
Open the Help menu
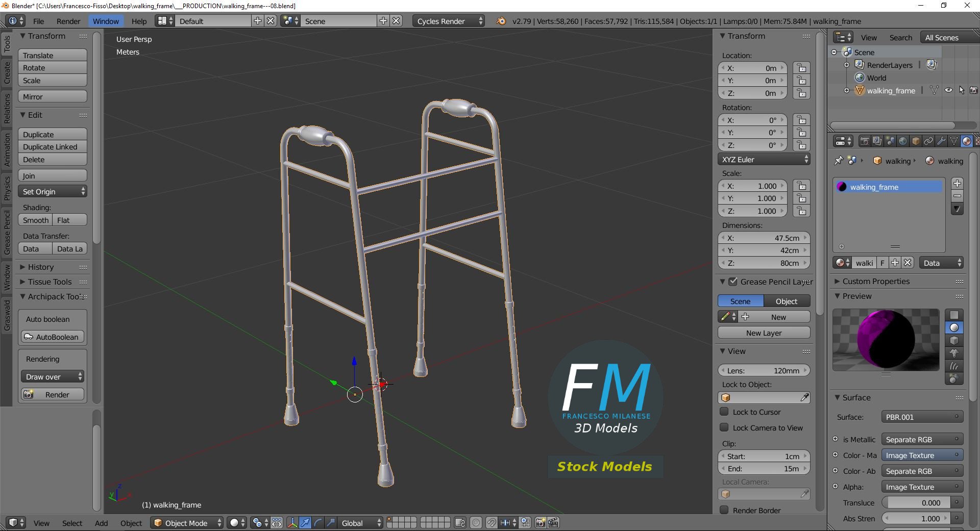tap(139, 21)
